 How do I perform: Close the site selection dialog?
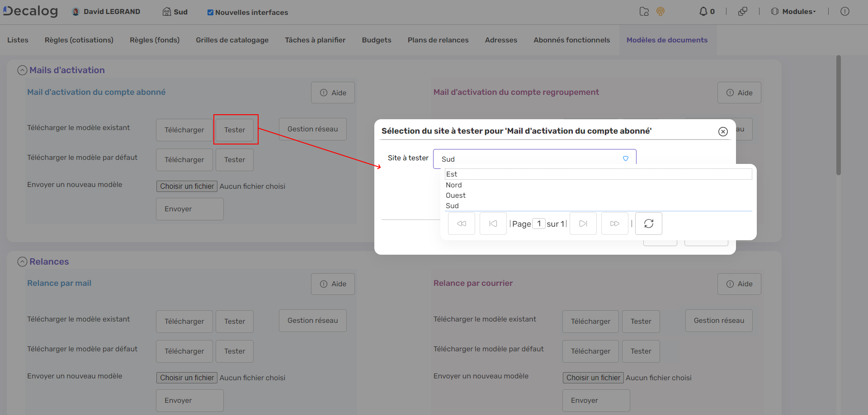click(x=723, y=131)
